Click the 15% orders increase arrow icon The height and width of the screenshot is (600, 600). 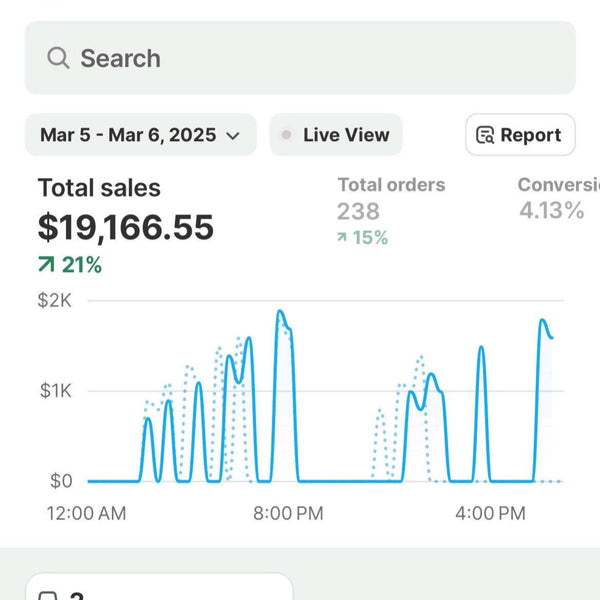click(342, 237)
